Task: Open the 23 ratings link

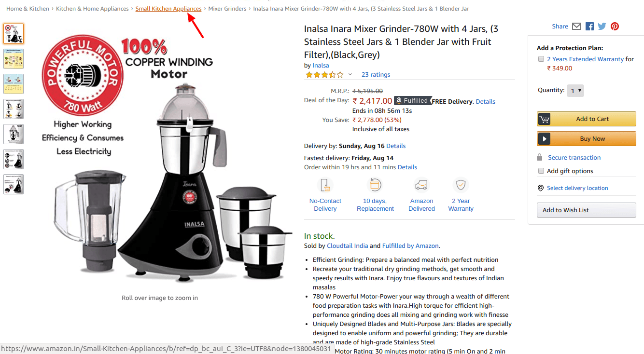Action: (x=376, y=75)
